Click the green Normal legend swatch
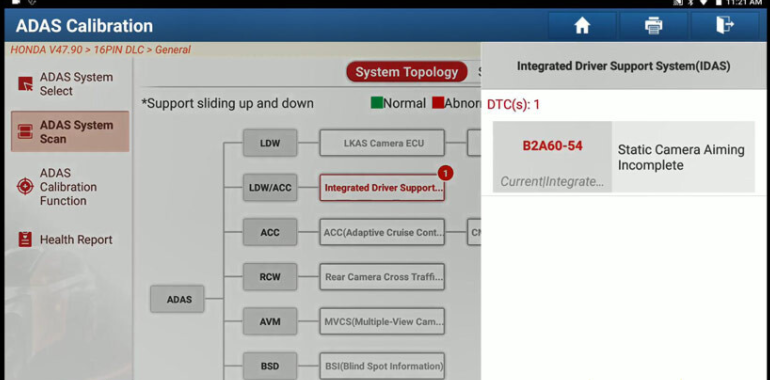 coord(377,103)
